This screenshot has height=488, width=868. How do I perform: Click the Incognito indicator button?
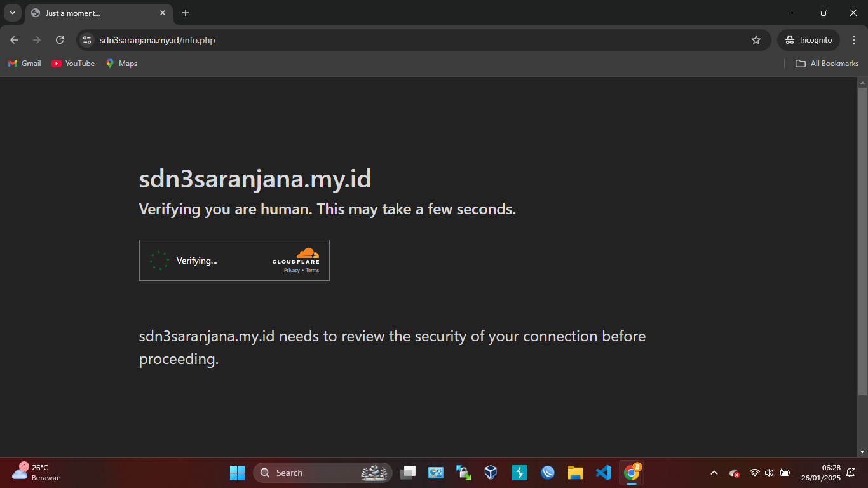pyautogui.click(x=808, y=40)
